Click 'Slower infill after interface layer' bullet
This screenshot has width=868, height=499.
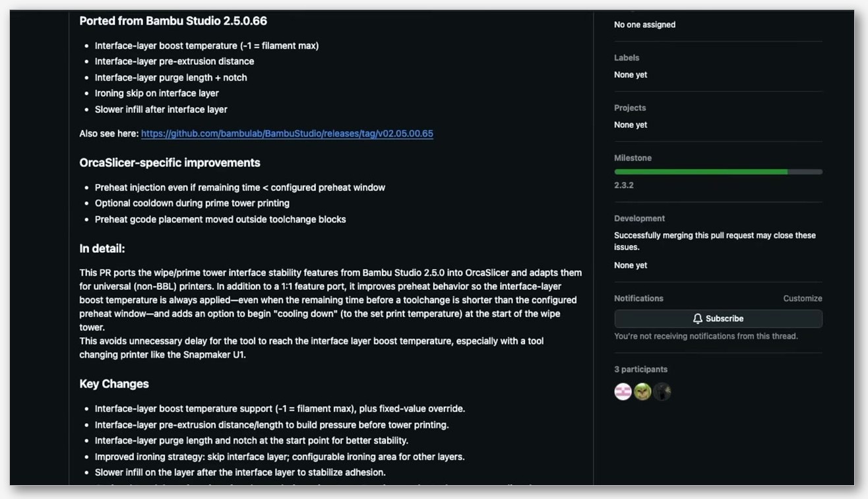click(161, 110)
